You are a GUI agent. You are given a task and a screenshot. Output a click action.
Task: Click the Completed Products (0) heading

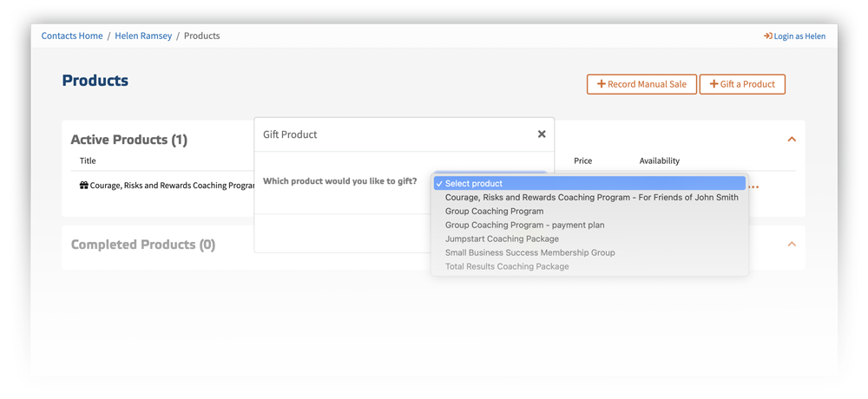coord(143,244)
